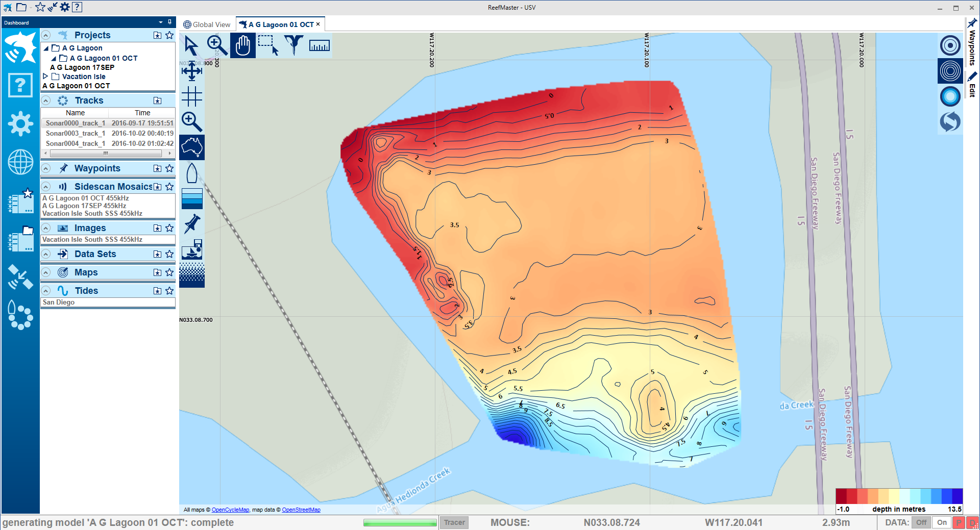Screen dimensions: 980x530
Task: Click the boat on water image icon
Action: (x=192, y=249)
